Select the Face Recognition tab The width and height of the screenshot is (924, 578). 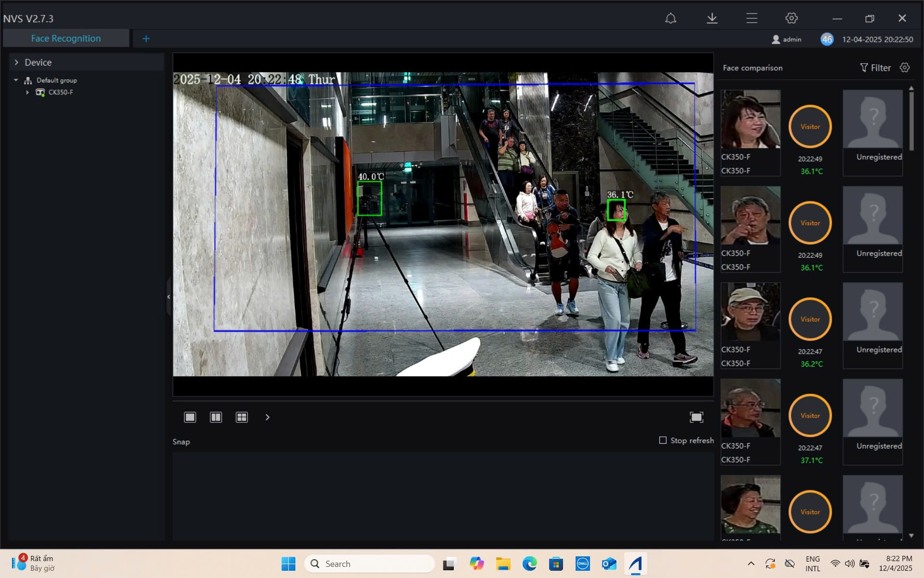(x=66, y=39)
